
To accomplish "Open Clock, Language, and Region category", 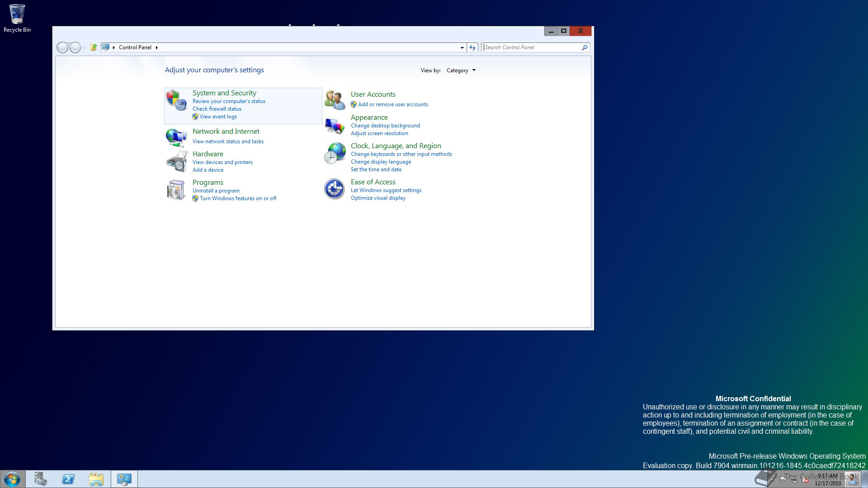I will (x=396, y=146).
